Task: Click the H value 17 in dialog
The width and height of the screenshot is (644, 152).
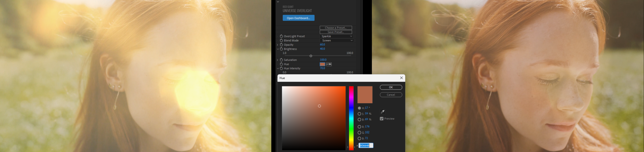Action: click(x=367, y=108)
